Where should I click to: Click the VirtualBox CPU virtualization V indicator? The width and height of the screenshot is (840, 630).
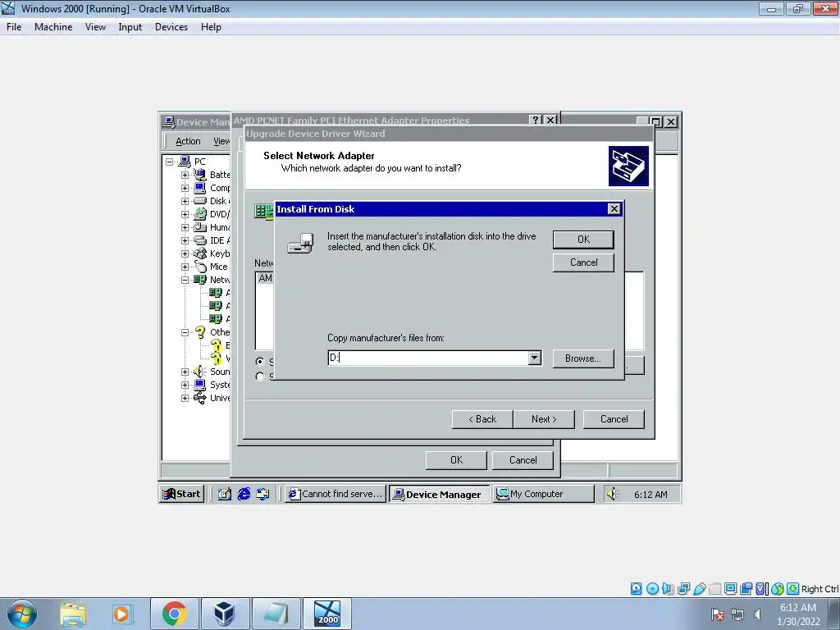click(x=761, y=589)
